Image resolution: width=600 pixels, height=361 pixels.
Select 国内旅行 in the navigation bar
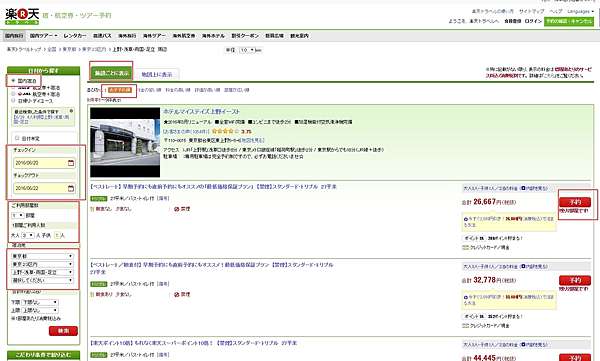tap(14, 36)
